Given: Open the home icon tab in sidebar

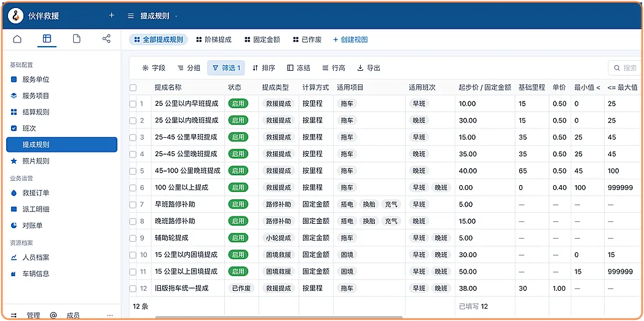Looking at the screenshot, I should click(x=17, y=39).
